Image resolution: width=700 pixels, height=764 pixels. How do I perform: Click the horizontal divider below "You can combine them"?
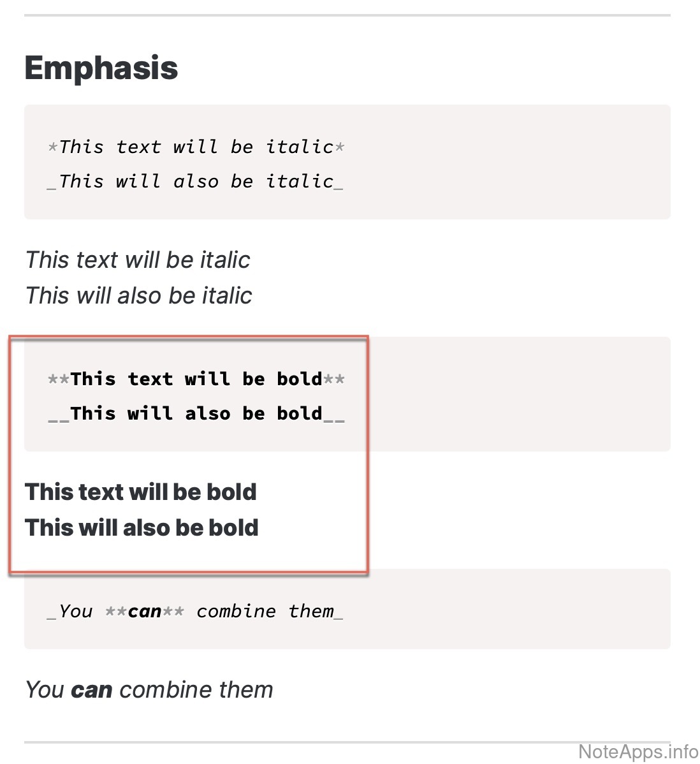pyautogui.click(x=347, y=742)
